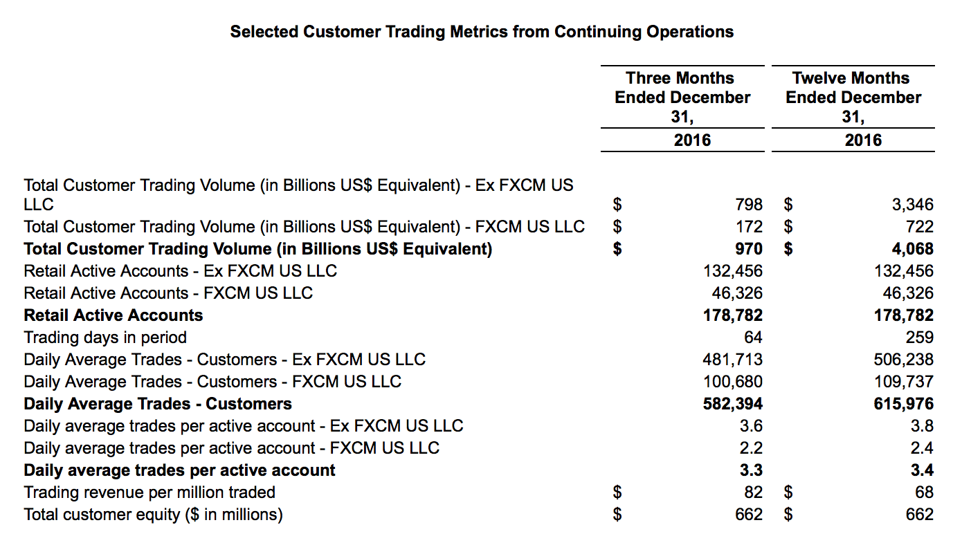Click the Twelve Months Ended December 31 header

(853, 98)
